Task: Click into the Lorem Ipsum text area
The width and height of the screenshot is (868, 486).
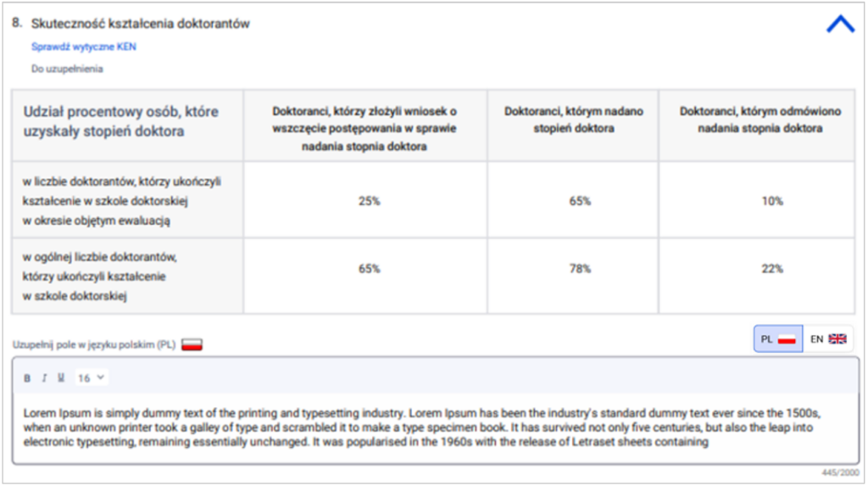Action: (x=435, y=427)
